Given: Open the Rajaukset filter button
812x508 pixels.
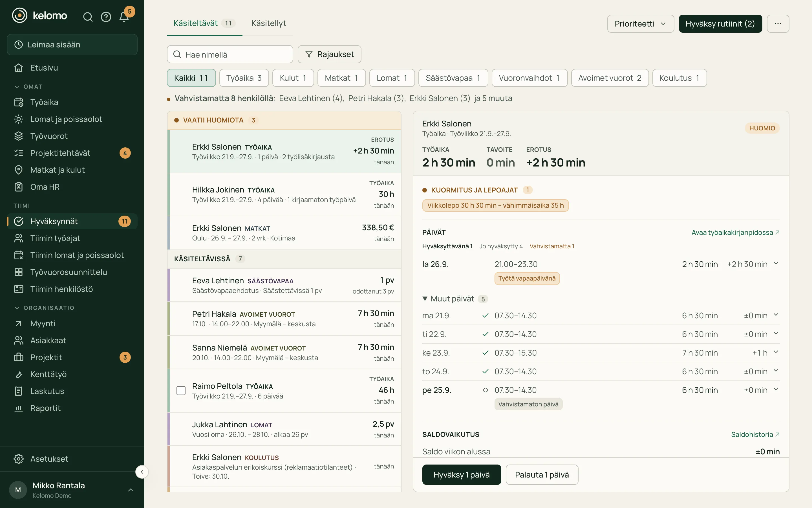Looking at the screenshot, I should coord(330,54).
